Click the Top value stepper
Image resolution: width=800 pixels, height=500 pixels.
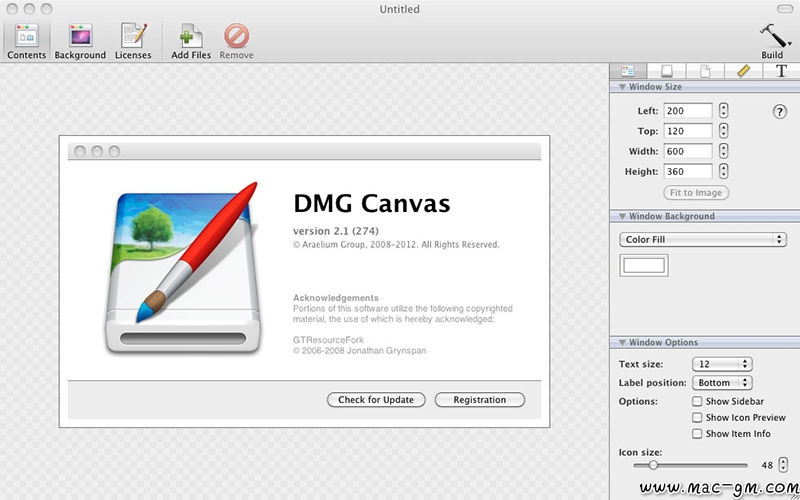pos(723,131)
